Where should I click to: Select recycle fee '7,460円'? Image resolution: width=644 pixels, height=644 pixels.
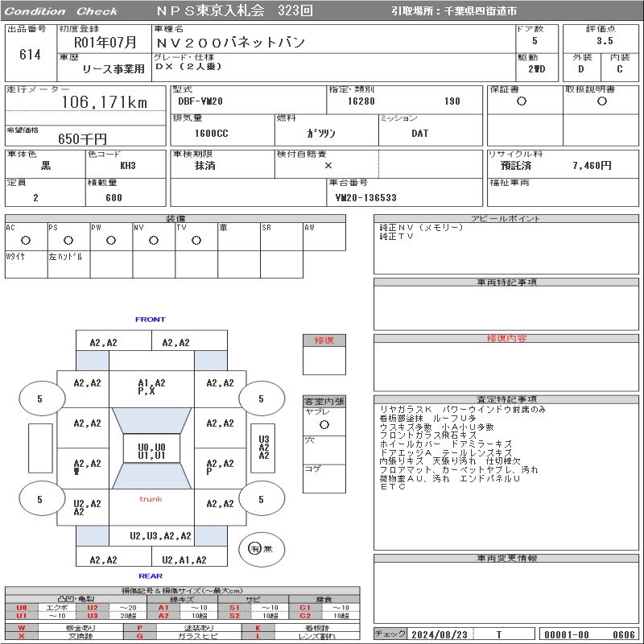(592, 166)
